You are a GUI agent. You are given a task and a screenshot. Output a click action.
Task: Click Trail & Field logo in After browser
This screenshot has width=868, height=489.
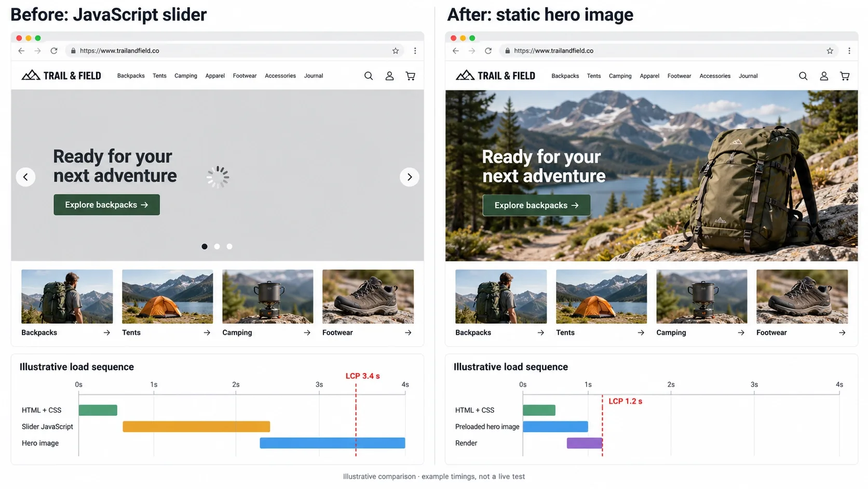pyautogui.click(x=495, y=76)
